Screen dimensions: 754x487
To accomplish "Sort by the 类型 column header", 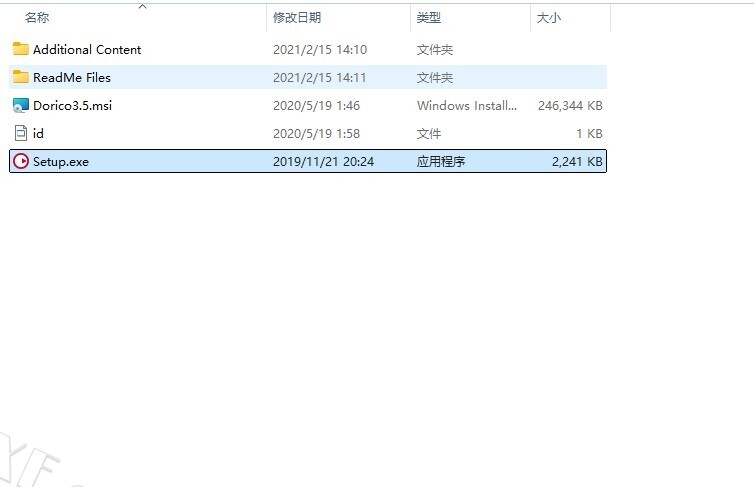I will click(x=429, y=18).
